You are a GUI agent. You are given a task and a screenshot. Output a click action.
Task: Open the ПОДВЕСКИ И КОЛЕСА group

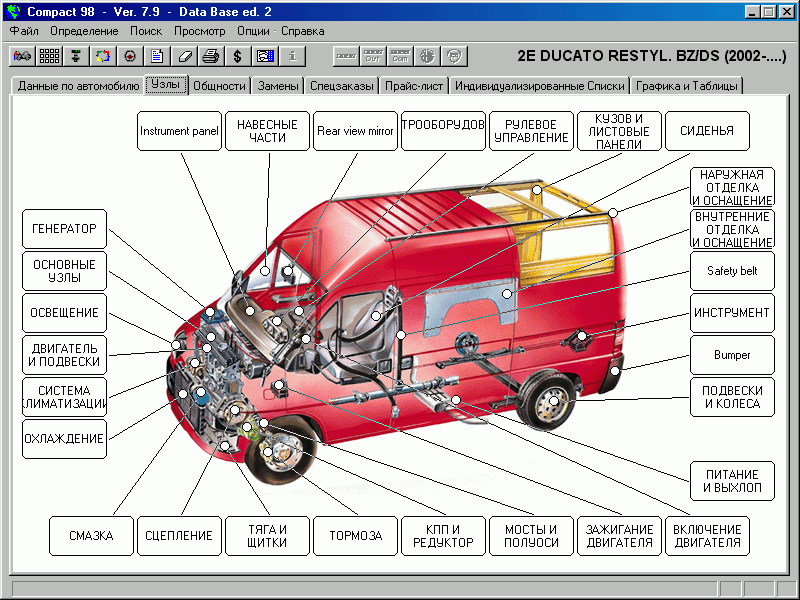(732, 397)
